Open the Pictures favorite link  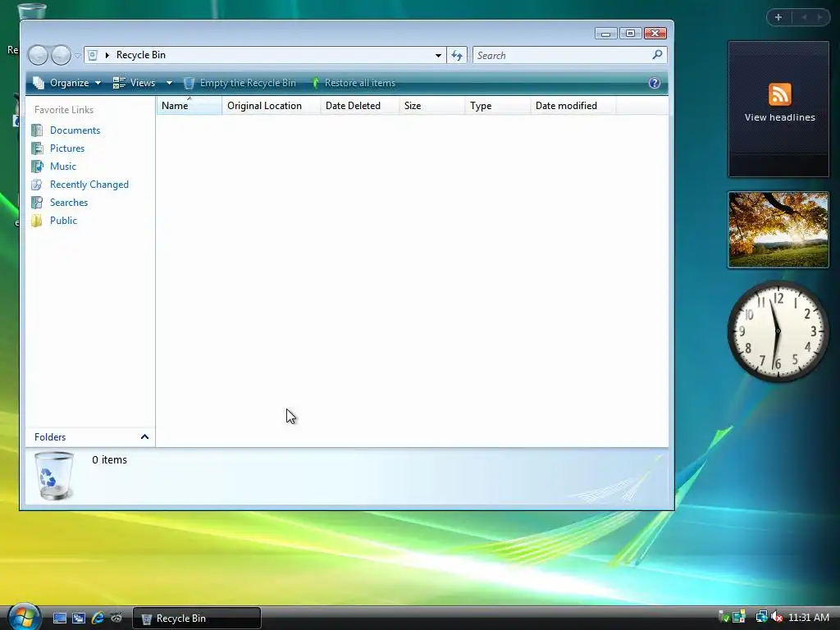(67, 148)
